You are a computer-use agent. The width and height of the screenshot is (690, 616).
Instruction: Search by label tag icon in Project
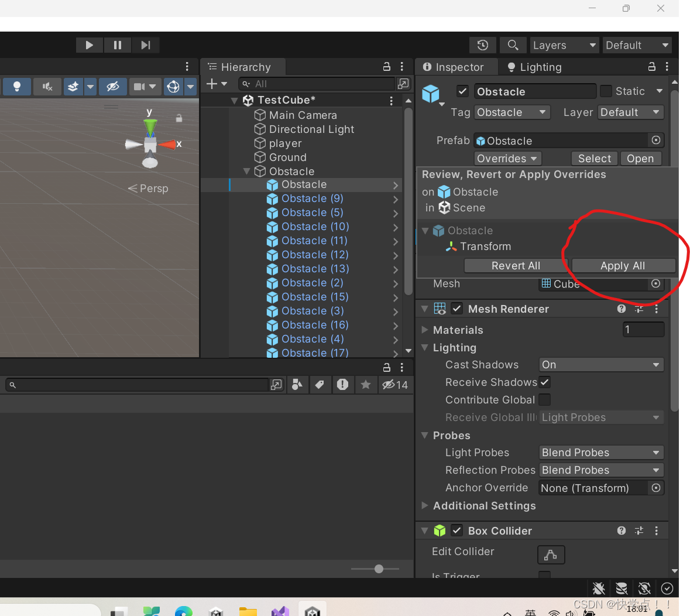click(320, 384)
